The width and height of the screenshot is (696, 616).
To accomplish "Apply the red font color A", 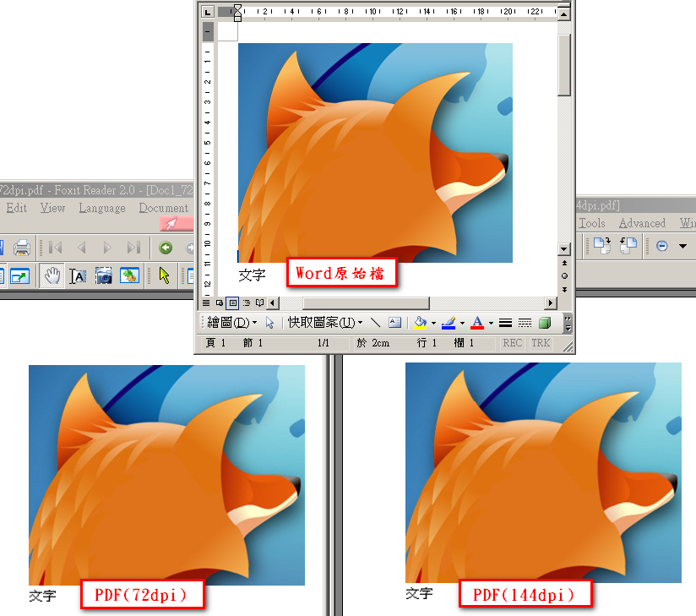I will 477,323.
